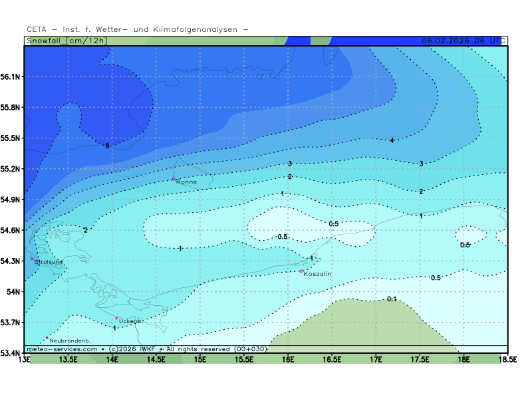Select the Uckerm. town marker
The width and height of the screenshot is (532, 399).
(x=116, y=318)
